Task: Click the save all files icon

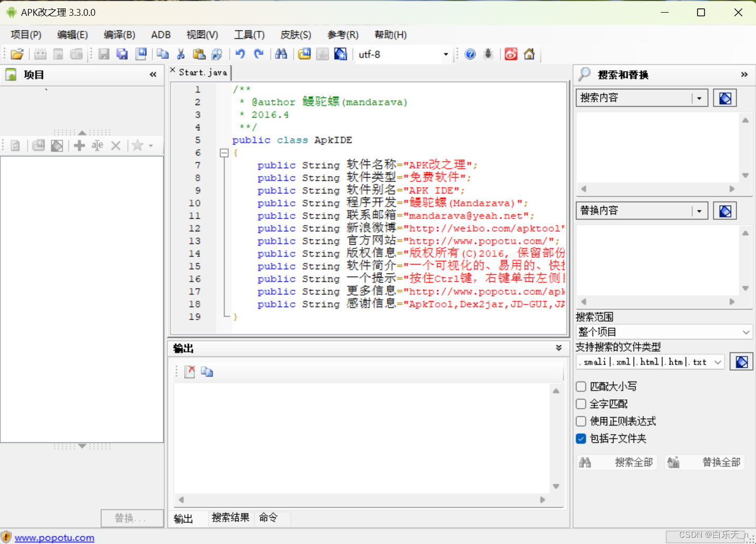Action: pyautogui.click(x=122, y=54)
